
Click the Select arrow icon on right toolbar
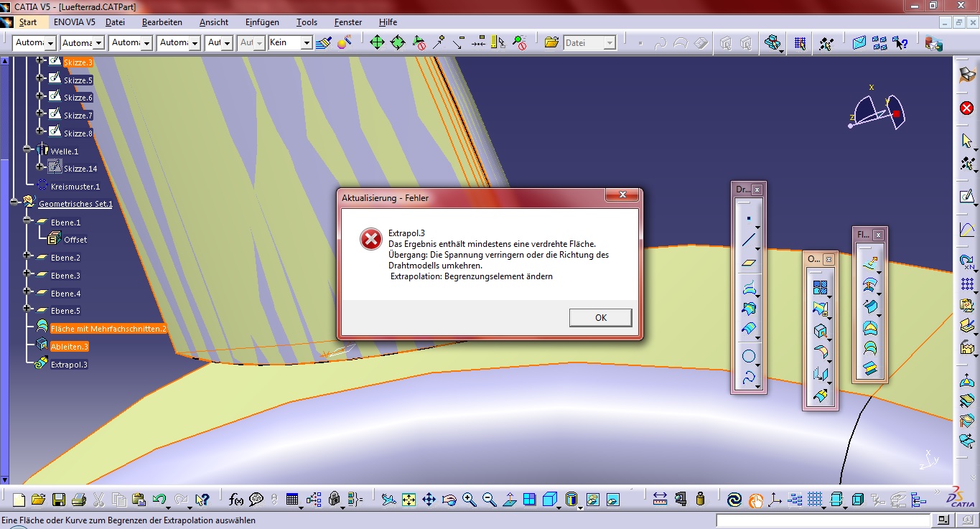coord(967,141)
